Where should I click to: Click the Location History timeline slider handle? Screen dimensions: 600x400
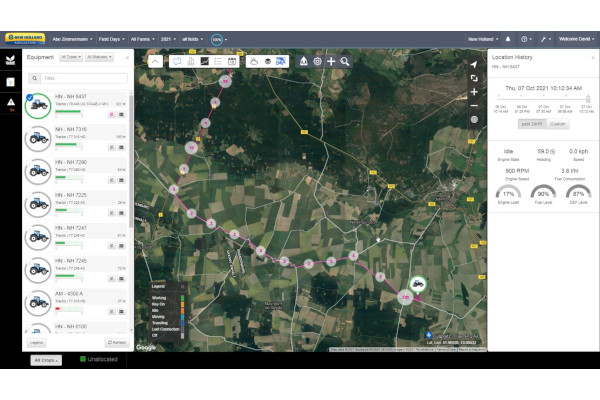pyautogui.click(x=588, y=99)
